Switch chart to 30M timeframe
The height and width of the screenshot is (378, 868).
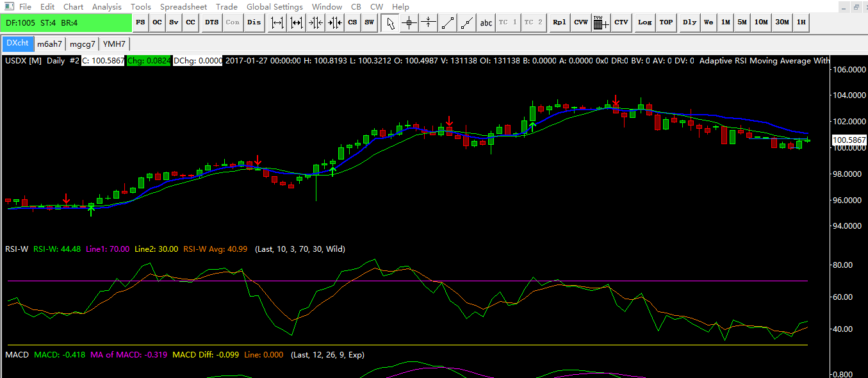[x=782, y=22]
